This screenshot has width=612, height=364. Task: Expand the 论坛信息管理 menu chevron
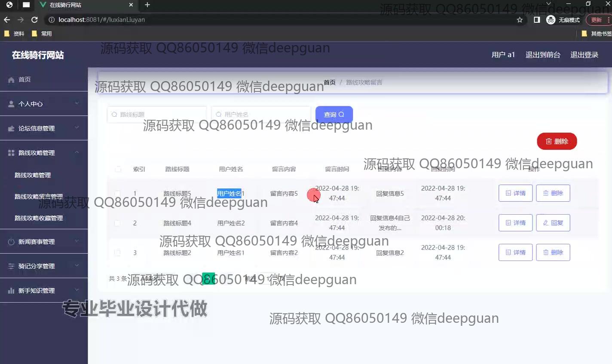[x=77, y=127]
